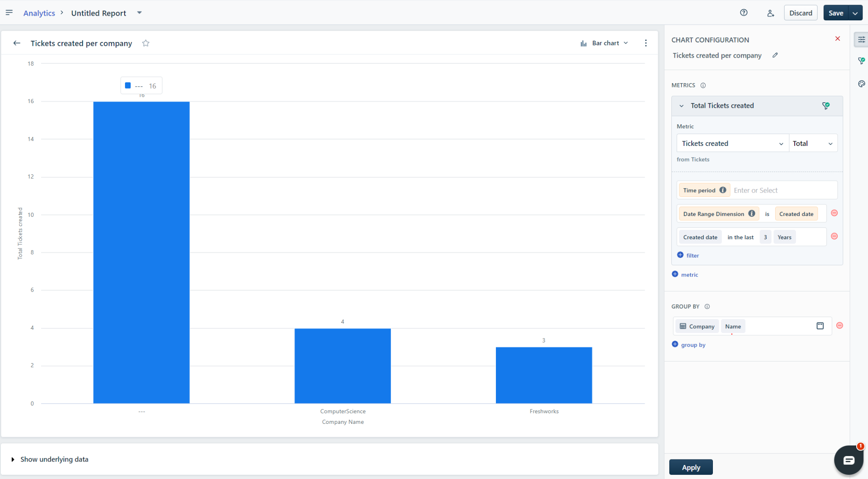
Task: Star the Tickets created per company chart
Action: coord(146,43)
